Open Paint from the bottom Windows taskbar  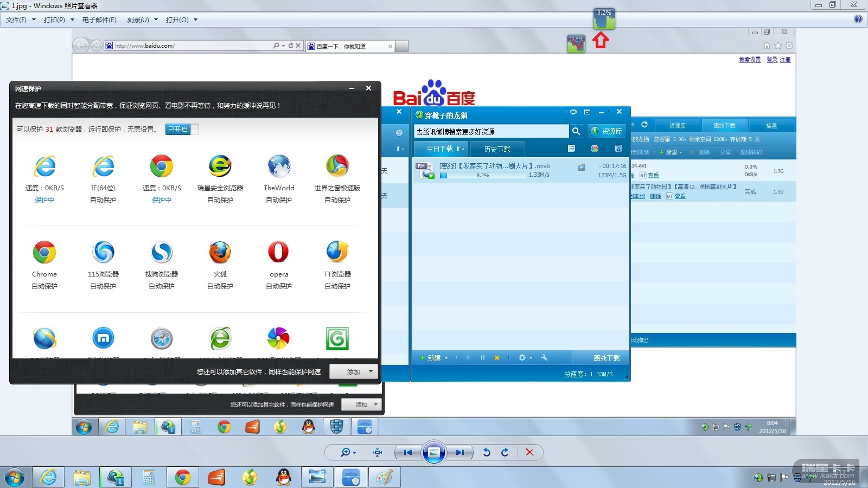[384, 477]
